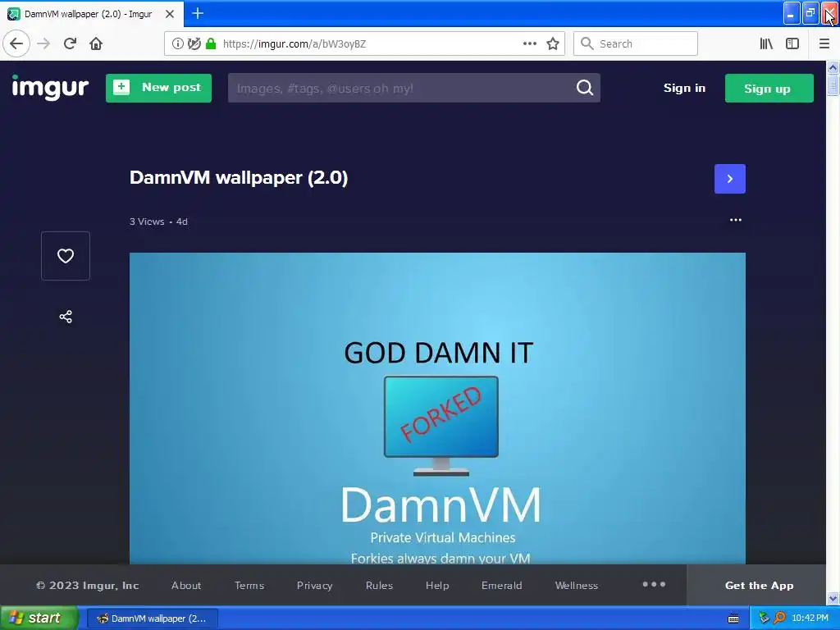
Task: Go to next post with the blue arrow
Action: 729,179
